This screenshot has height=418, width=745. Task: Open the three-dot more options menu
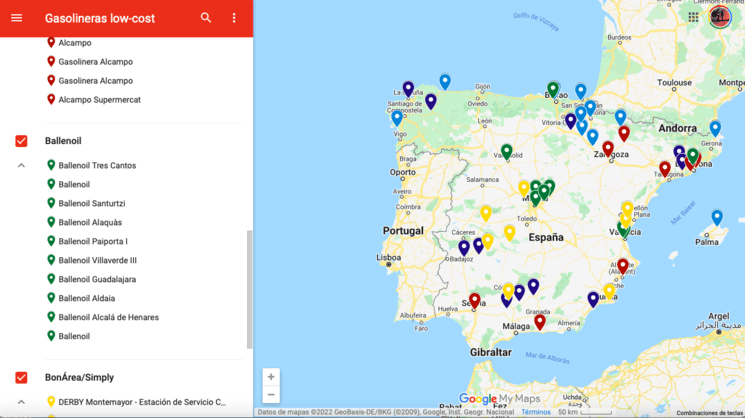234,18
